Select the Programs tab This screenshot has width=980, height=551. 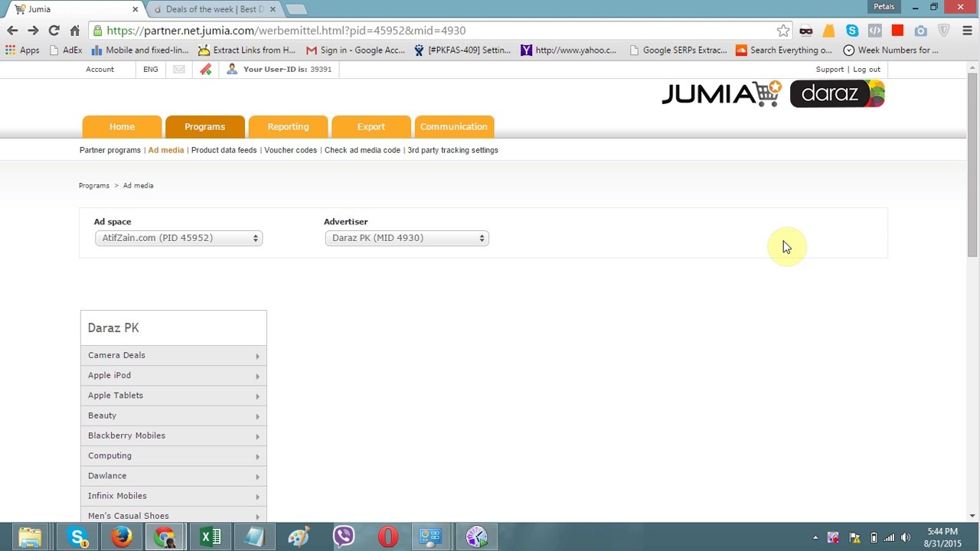pyautogui.click(x=204, y=127)
